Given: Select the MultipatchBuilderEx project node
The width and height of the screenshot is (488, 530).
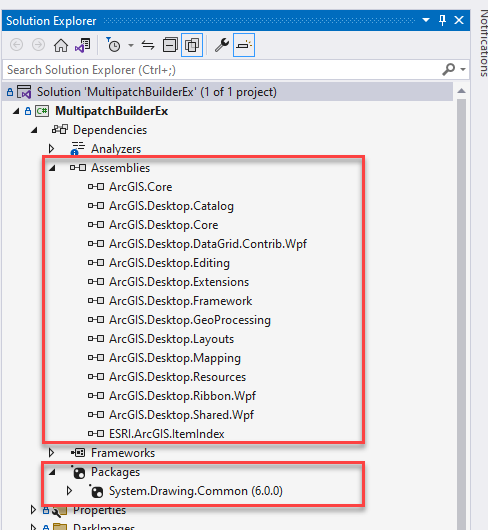Looking at the screenshot, I should [112, 111].
